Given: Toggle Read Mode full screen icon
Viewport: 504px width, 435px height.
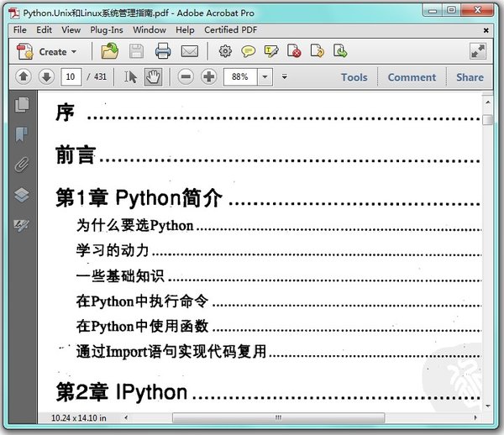Looking at the screenshot, I should point(478,51).
